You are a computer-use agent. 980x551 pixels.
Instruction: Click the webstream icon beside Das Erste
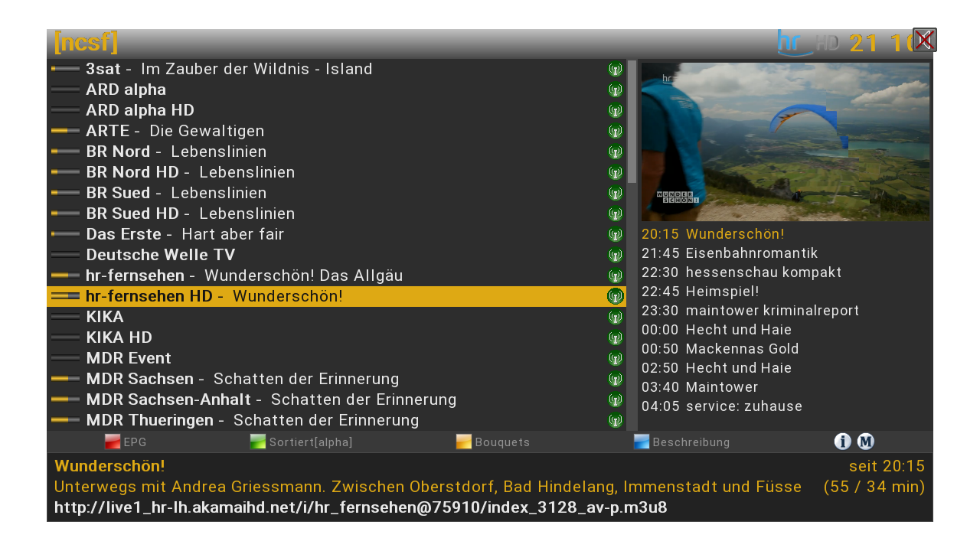coord(616,234)
